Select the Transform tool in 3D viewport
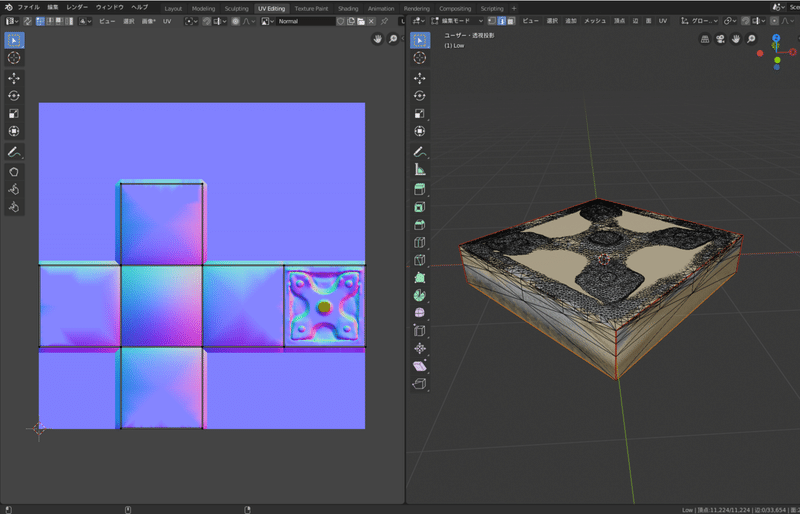The width and height of the screenshot is (800, 514). click(419, 131)
